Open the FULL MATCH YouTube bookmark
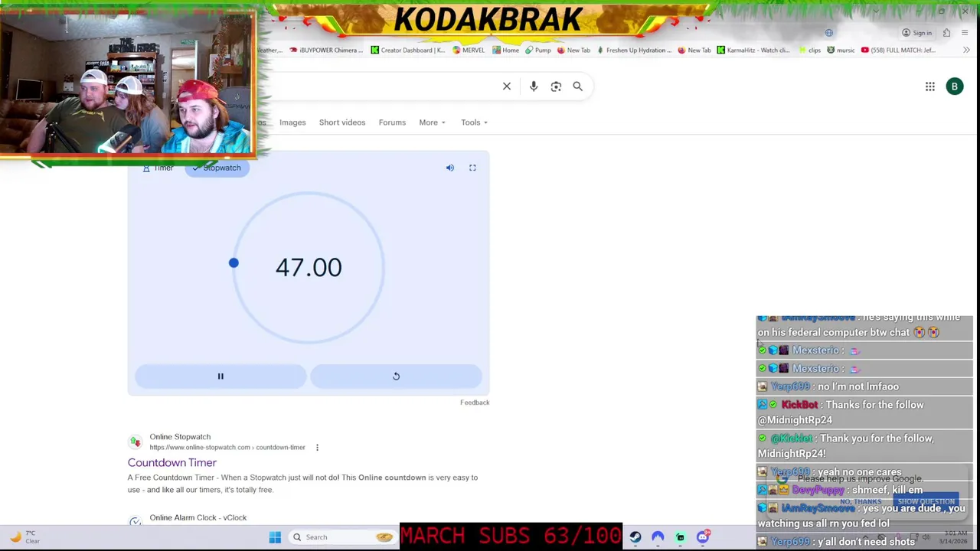Viewport: 980px width, 551px height. 898,51
